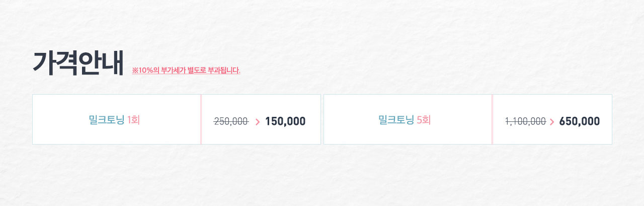Click the blue 밀크토닝 word beside 1회
This screenshot has width=644, height=206.
tap(106, 120)
